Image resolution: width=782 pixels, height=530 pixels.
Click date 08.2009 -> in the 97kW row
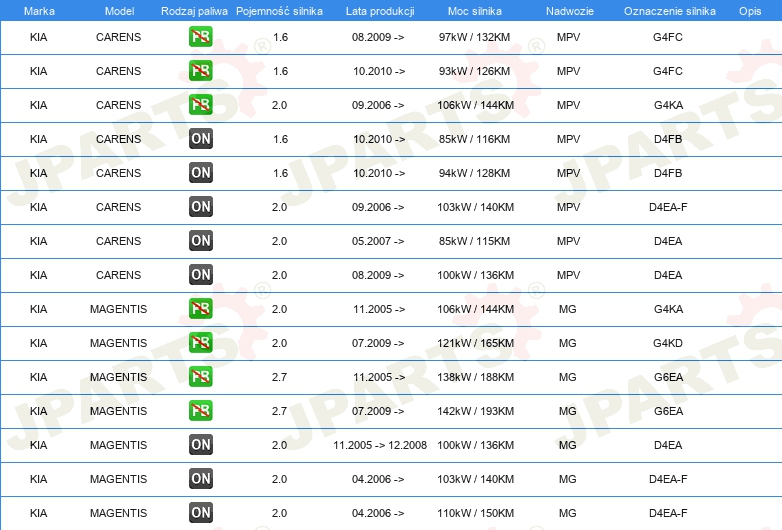378,37
